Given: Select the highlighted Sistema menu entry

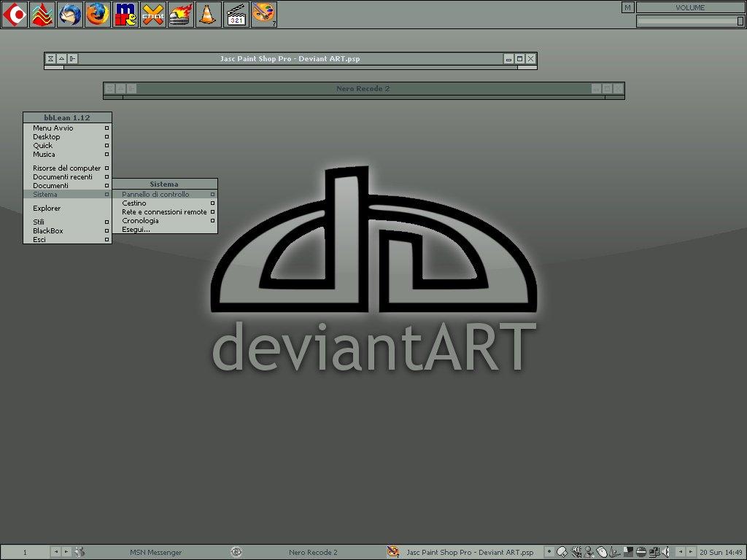Looking at the screenshot, I should [x=67, y=194].
